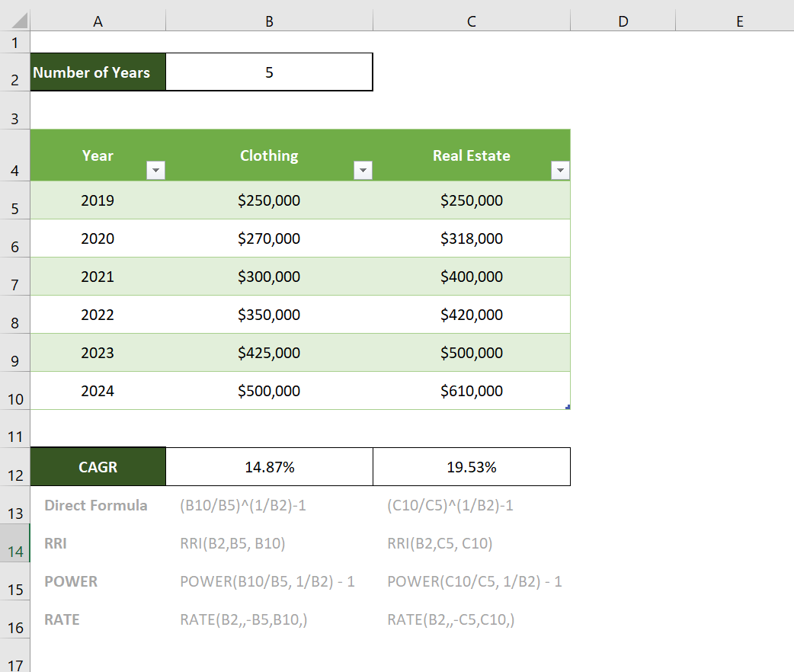Select the 2019 Clothing cell showing $250,000
This screenshot has height=672, width=794.
click(x=269, y=200)
